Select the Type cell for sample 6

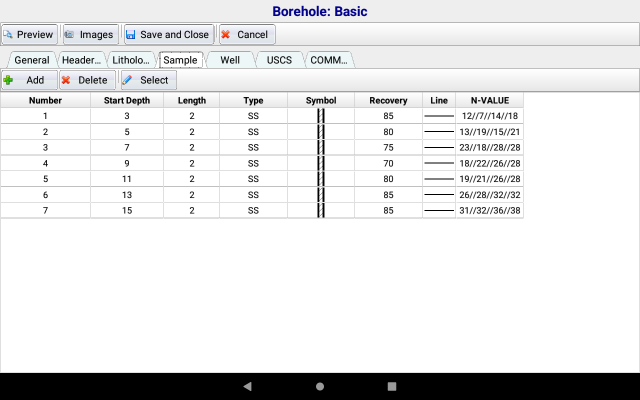tap(254, 194)
